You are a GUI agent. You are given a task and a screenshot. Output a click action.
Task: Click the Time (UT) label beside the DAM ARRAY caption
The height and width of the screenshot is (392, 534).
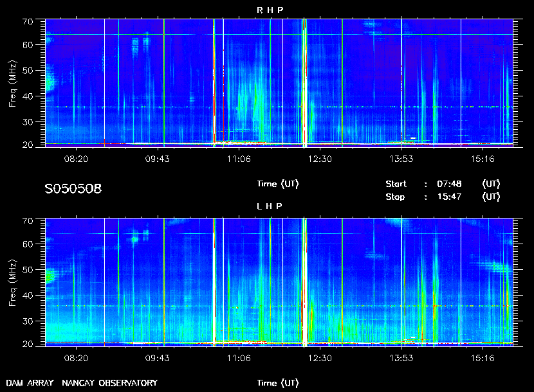click(278, 383)
